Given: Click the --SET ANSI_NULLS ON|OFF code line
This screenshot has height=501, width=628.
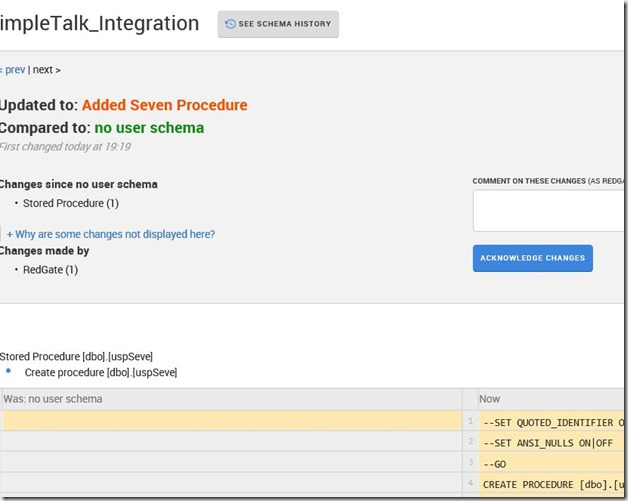Looking at the screenshot, I should tap(546, 442).
